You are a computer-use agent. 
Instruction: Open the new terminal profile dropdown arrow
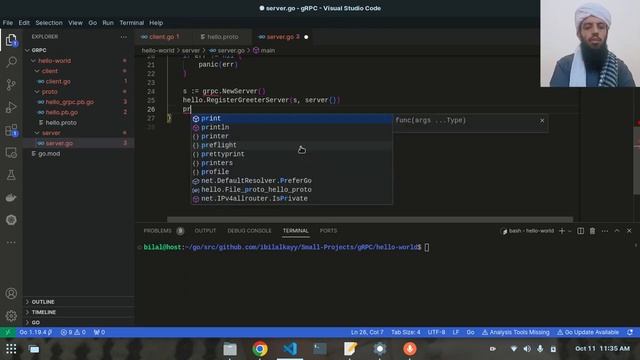coord(570,231)
